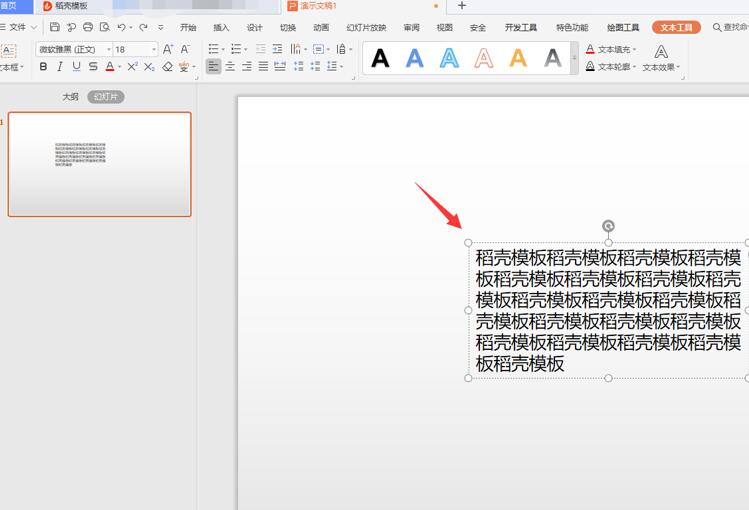749x510 pixels.
Task: Select light blue outline text preset
Action: [x=449, y=58]
